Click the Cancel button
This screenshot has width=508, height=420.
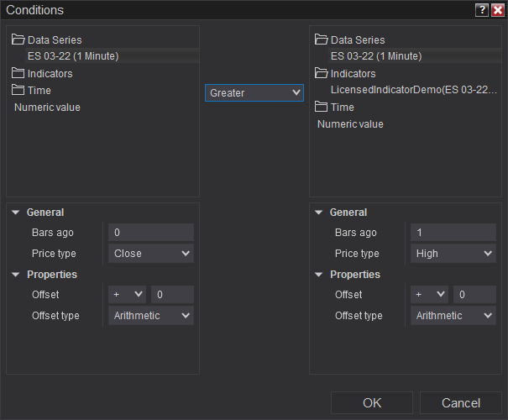tap(461, 403)
